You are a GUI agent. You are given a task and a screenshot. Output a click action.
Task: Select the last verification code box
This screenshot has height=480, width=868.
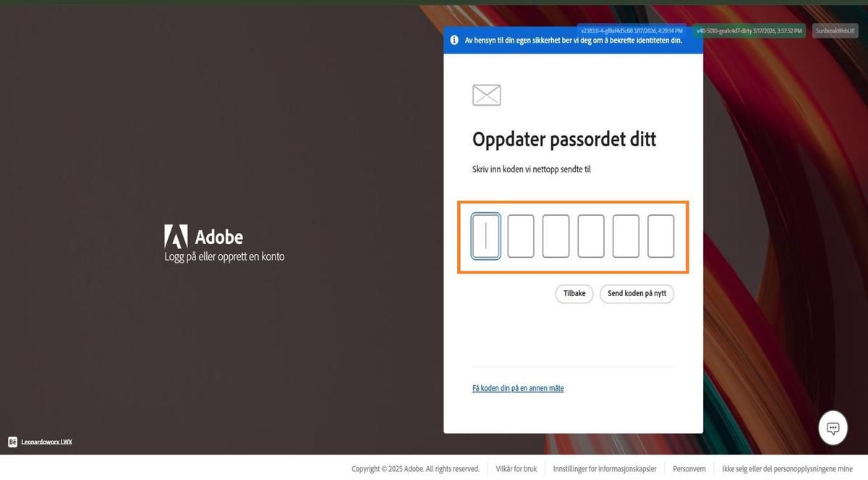660,235
